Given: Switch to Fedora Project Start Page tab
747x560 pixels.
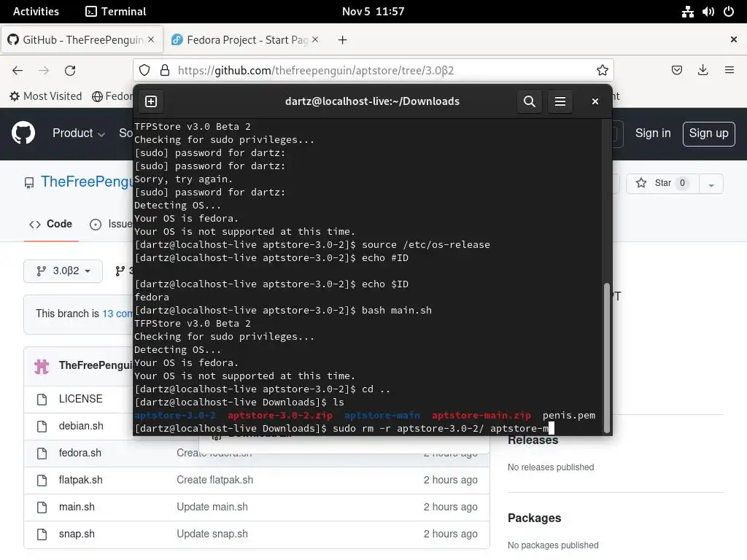Looking at the screenshot, I should 245,40.
